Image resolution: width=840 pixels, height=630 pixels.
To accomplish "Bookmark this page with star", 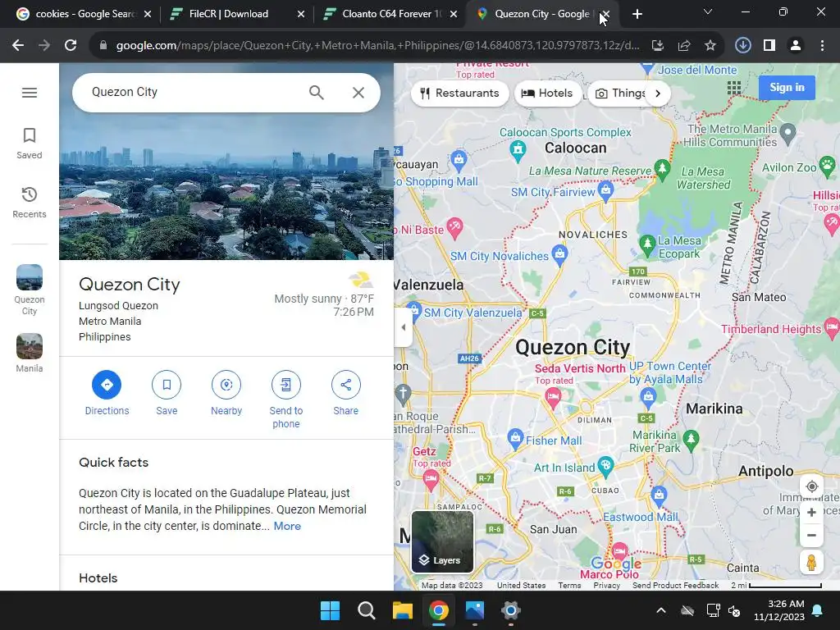I will (x=710, y=46).
